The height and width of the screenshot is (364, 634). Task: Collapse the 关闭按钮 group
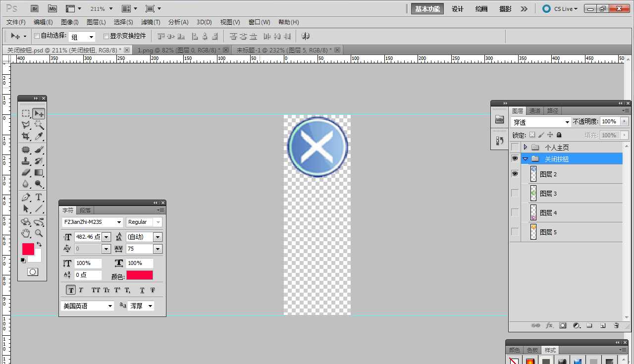point(526,158)
